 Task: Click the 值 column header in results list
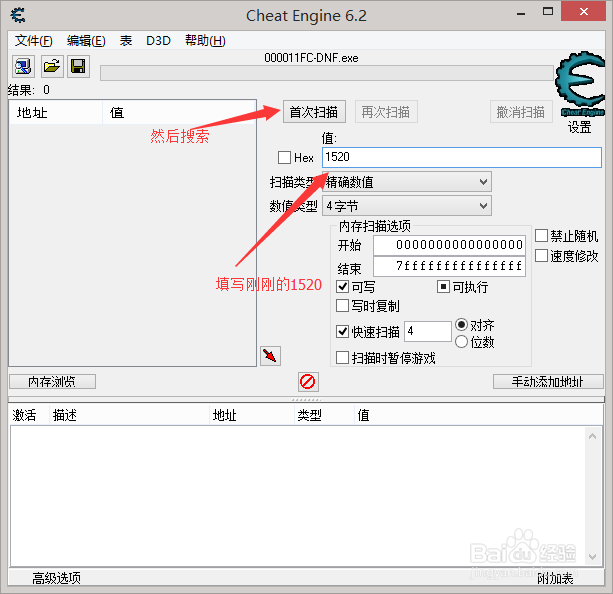pos(179,113)
